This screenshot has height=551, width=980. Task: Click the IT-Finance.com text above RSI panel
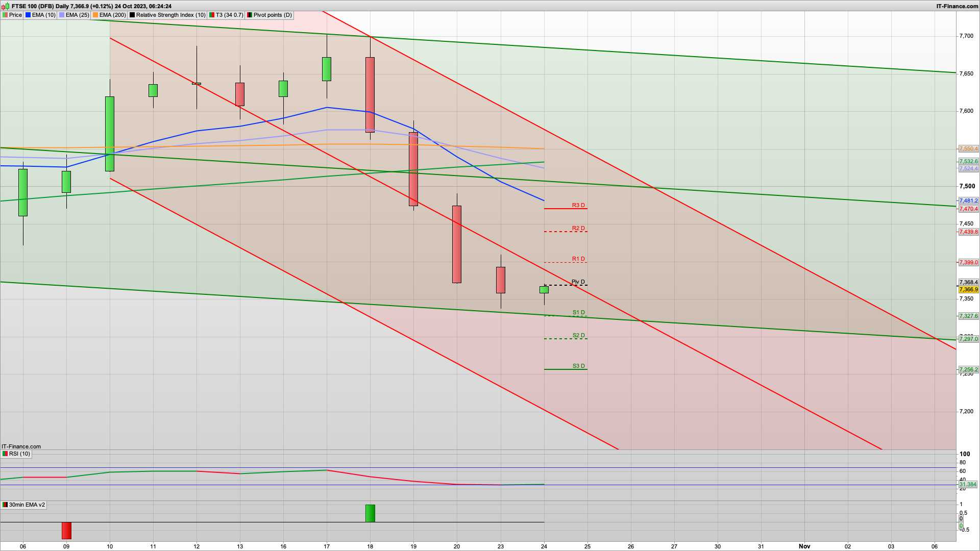[x=21, y=446]
